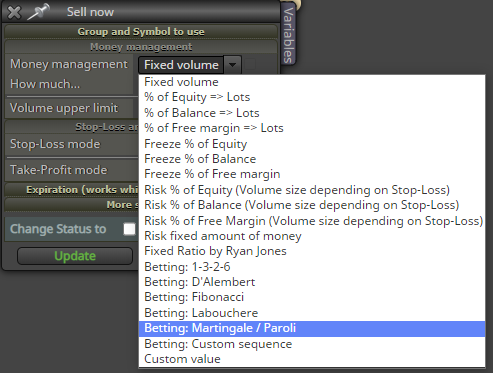
Task: Click the Volume upper limit label
Action: (64, 108)
